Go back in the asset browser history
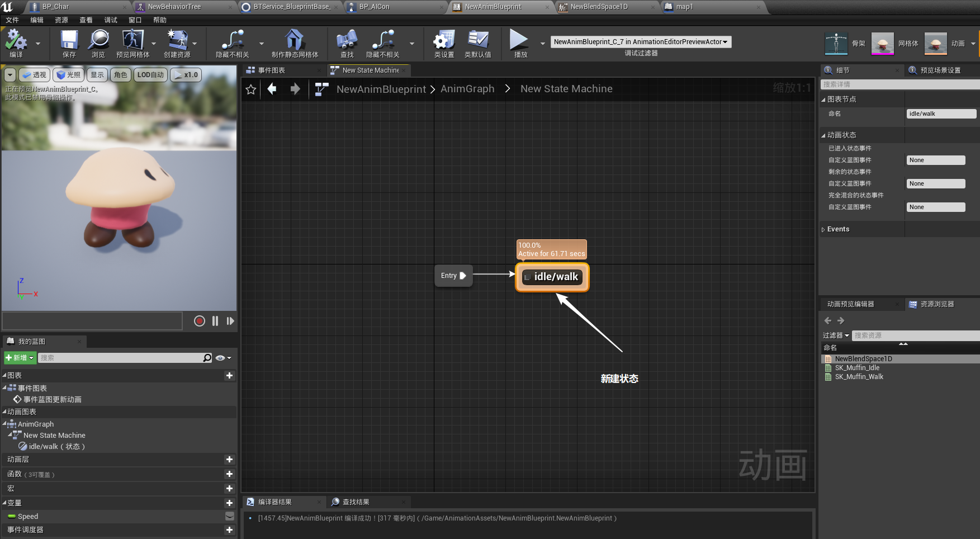Image resolution: width=980 pixels, height=539 pixels. pos(828,320)
